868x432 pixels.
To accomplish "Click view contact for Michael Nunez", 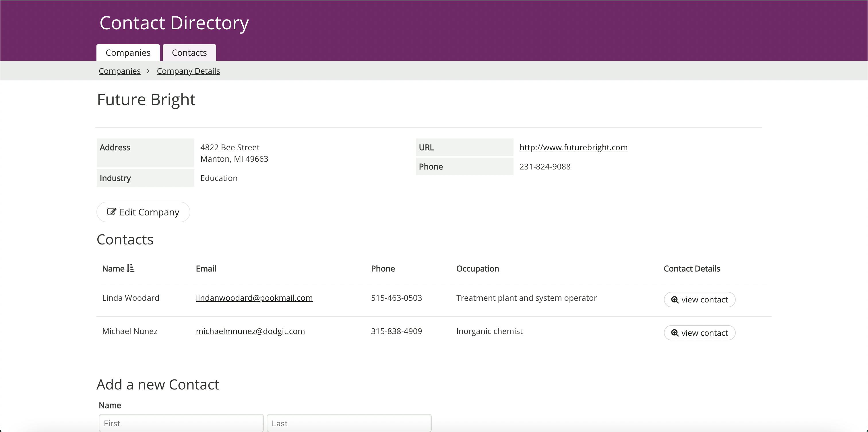I will (699, 333).
